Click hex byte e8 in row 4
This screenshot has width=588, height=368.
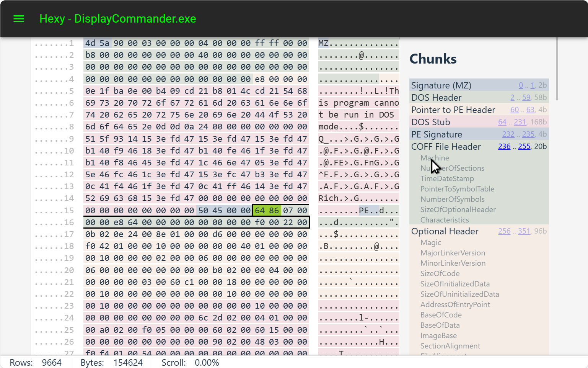(x=260, y=79)
